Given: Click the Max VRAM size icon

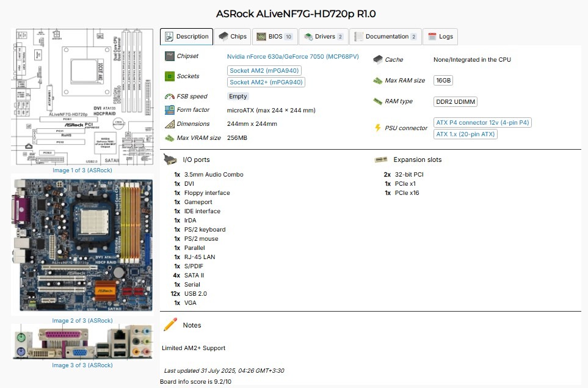Looking at the screenshot, I should coord(170,138).
